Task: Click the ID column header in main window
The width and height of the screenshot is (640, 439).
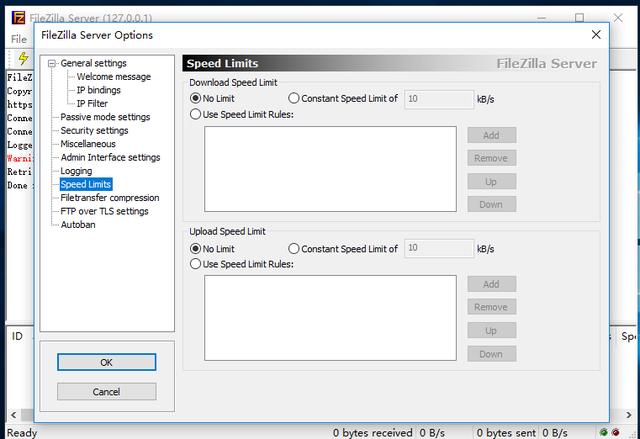Action: click(17, 336)
